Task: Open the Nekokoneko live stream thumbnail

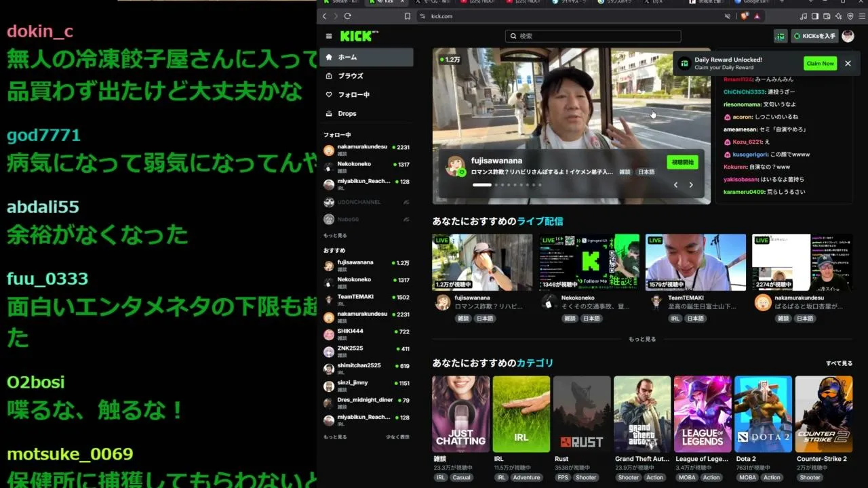Action: tap(589, 262)
